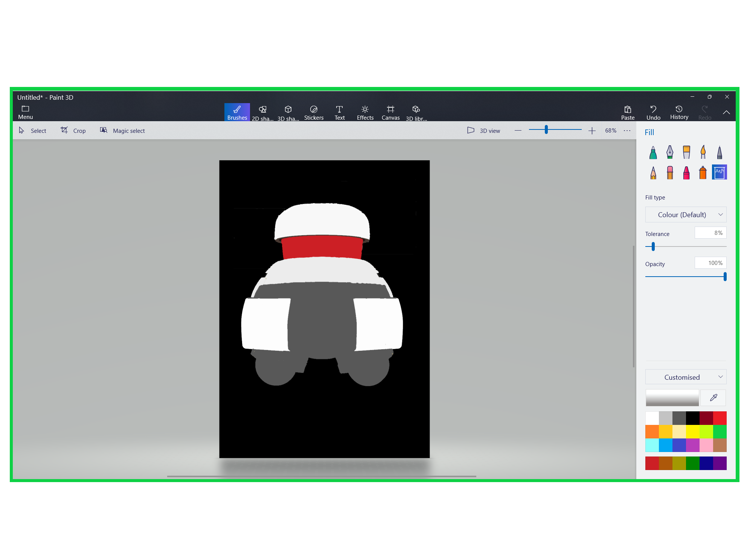Choose the bright yellow colour swatch
The width and height of the screenshot is (747, 560).
click(x=693, y=432)
